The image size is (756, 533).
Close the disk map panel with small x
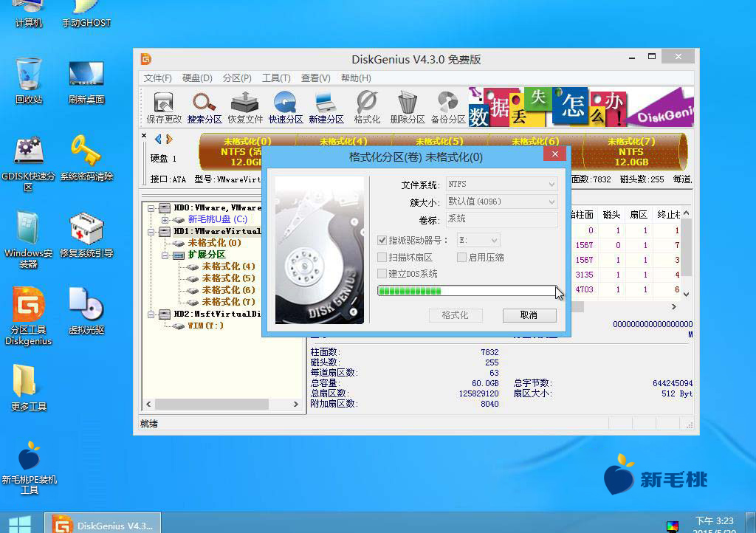[x=144, y=136]
